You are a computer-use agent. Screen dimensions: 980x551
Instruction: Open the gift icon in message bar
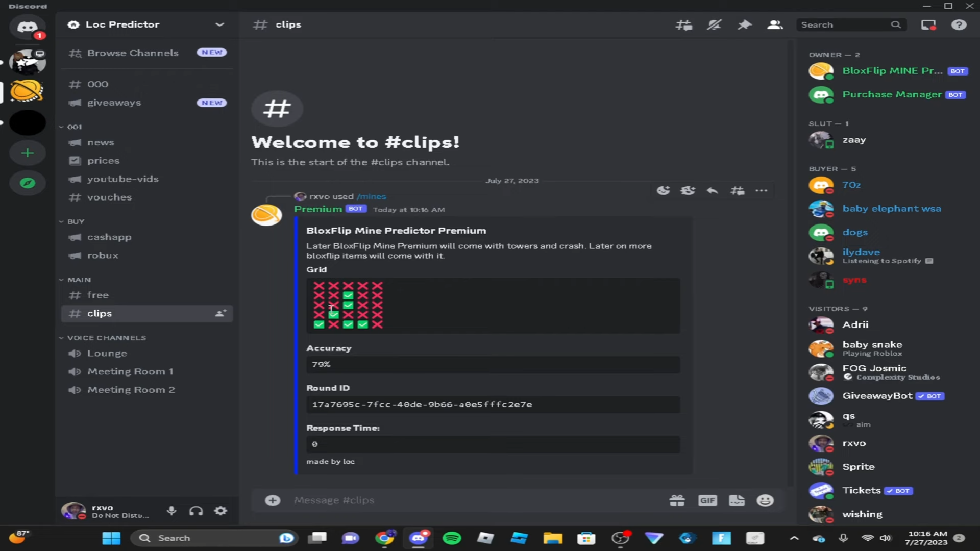pos(677,500)
